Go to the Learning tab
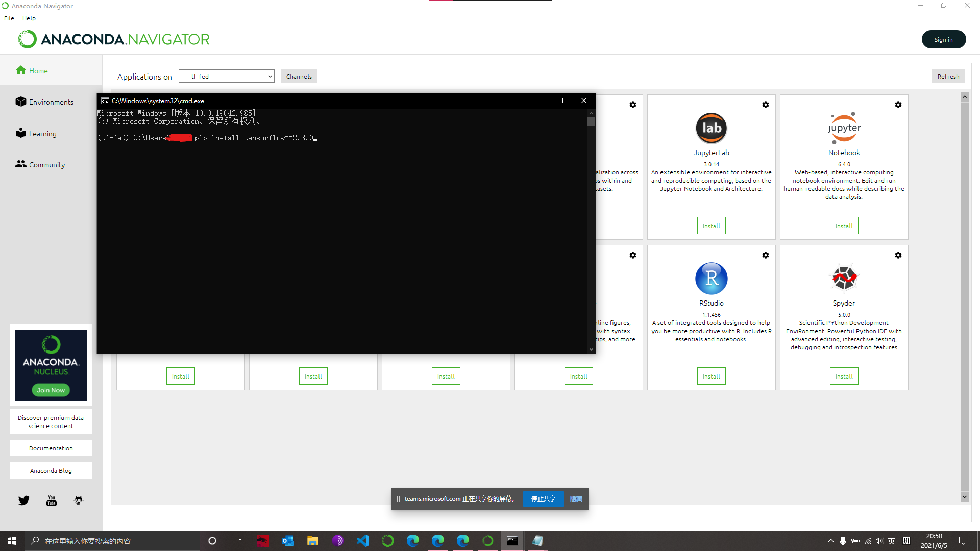 (42, 134)
